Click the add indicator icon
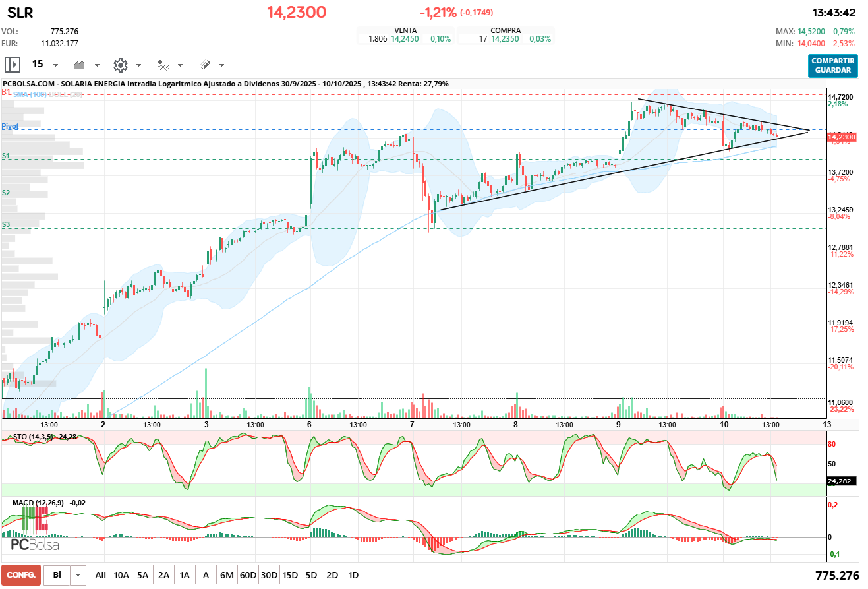Viewport: 868px width, 589px height. [163, 65]
